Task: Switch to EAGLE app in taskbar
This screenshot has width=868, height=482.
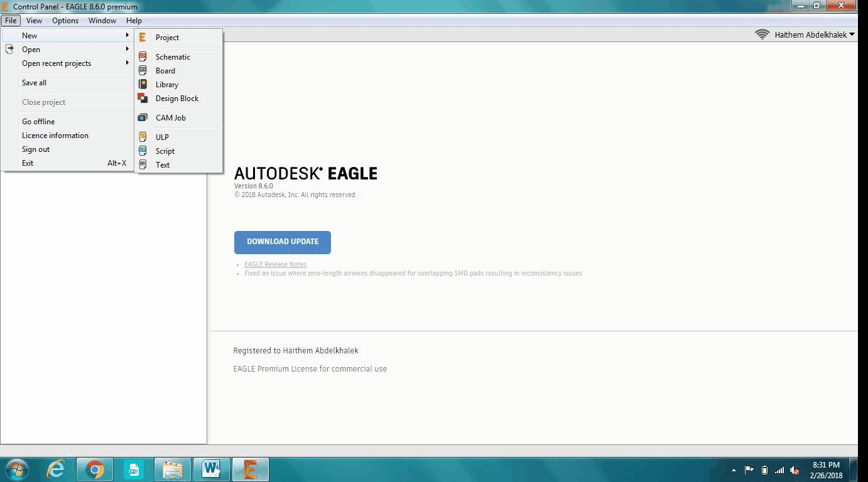Action: [250, 469]
